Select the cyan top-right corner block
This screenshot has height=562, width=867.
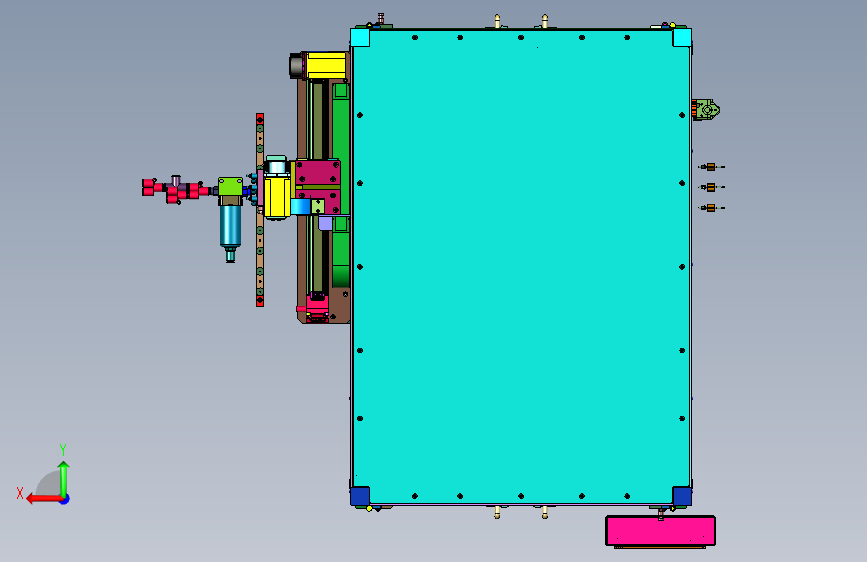(x=682, y=38)
